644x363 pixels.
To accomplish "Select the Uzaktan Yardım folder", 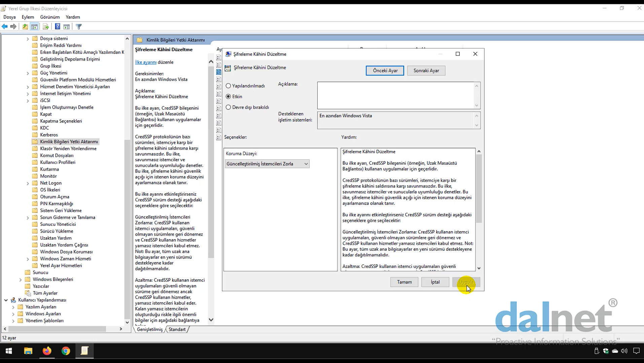I will [56, 238].
